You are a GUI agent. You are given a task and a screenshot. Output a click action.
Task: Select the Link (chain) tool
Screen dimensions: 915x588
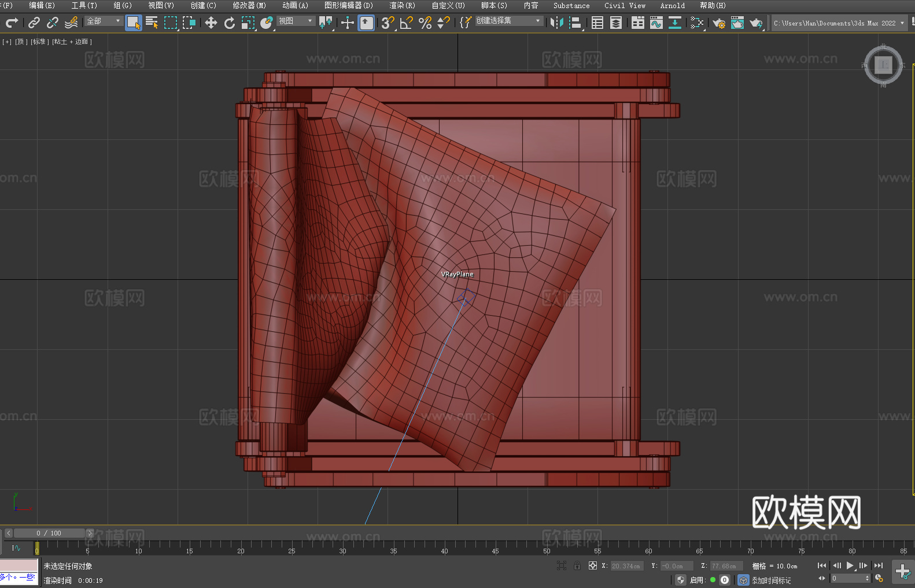point(34,23)
